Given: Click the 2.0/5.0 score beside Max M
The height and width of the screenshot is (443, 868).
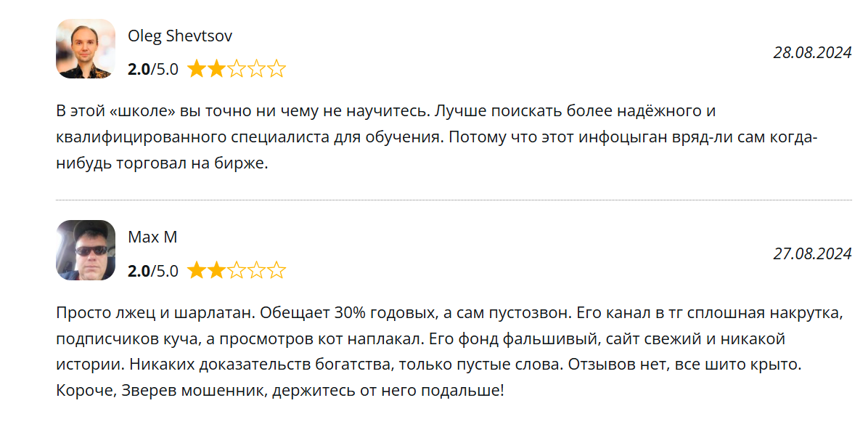Looking at the screenshot, I should [153, 272].
